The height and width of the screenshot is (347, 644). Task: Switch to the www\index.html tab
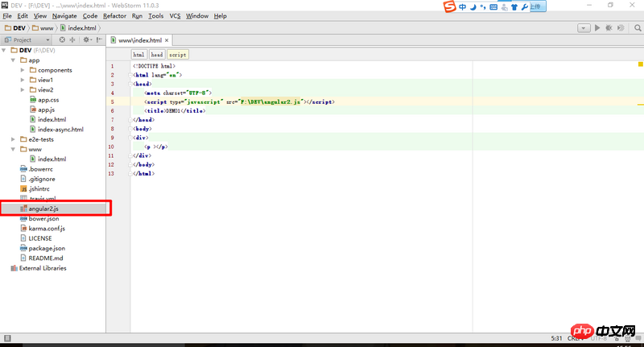[x=140, y=40]
